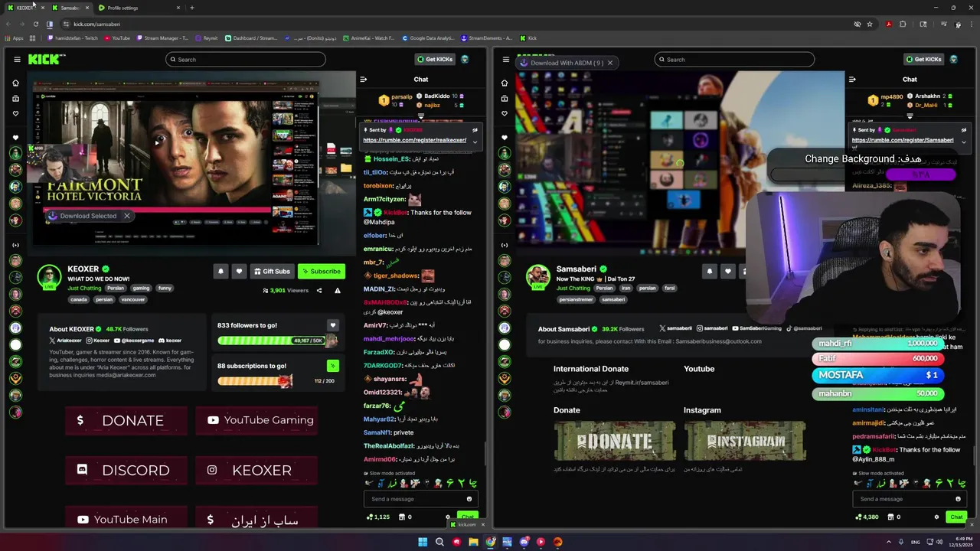Open Browse icon in left window sidebar
Image resolution: width=980 pixels, height=551 pixels.
click(15, 98)
